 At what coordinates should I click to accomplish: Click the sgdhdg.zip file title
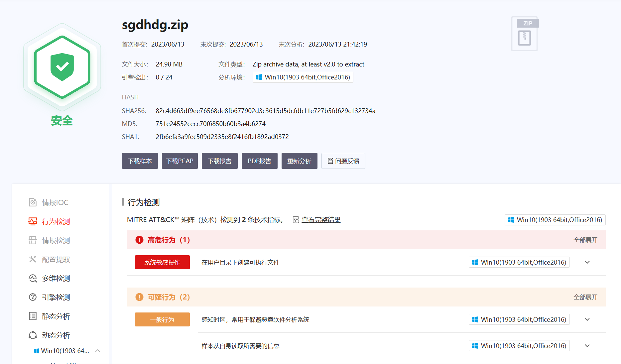[155, 25]
